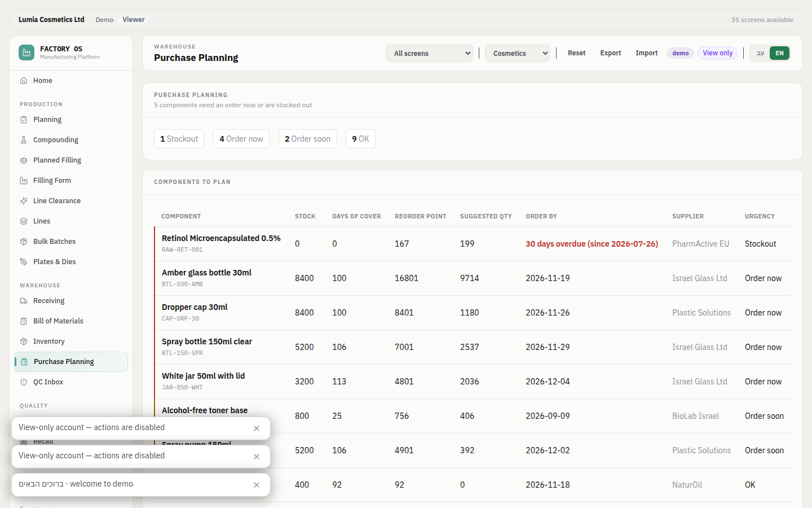Click the Lines layers icon
The height and width of the screenshot is (508, 812).
tap(24, 221)
